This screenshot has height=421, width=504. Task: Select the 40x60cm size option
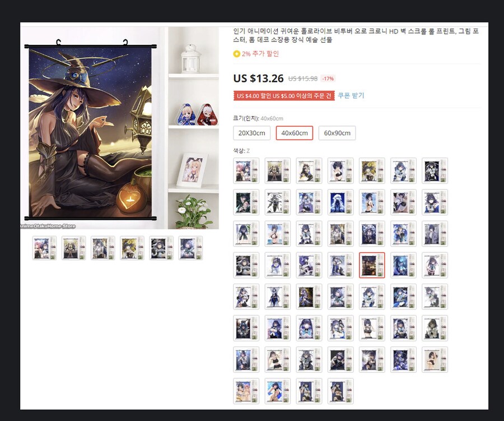point(295,133)
